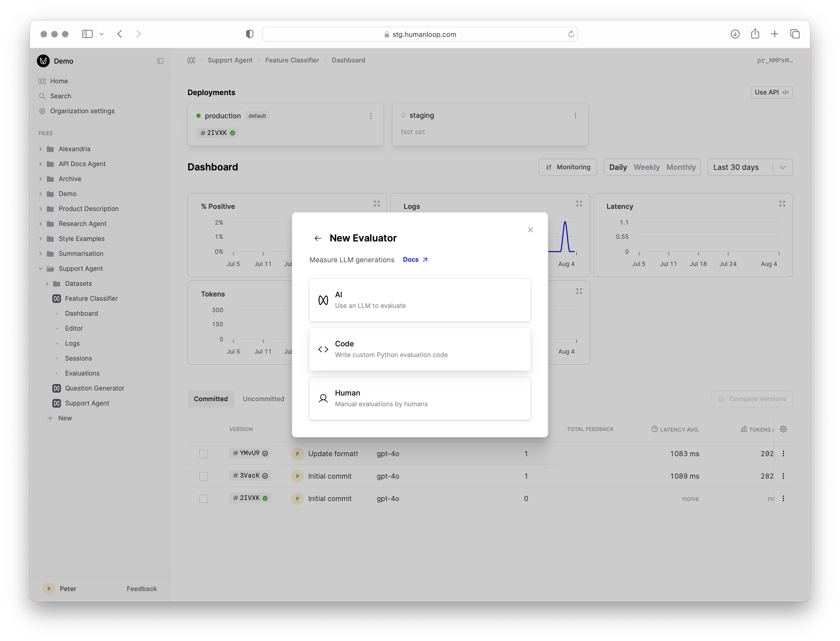Click the back arrow in New Evaluator dialog
Viewport: 840px width, 641px height.
click(317, 238)
